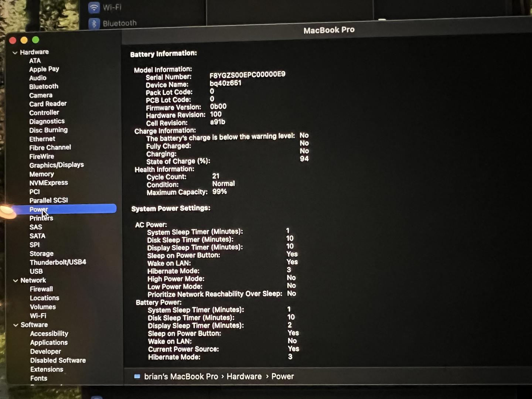Select PCI in the sidebar

[x=34, y=192]
